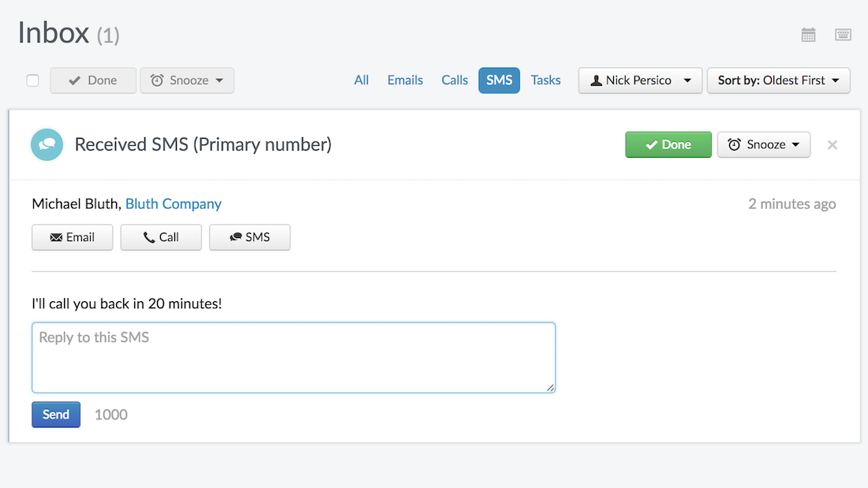Open Sort by Oldest First dropdown
The height and width of the screenshot is (488, 868).
click(x=778, y=80)
